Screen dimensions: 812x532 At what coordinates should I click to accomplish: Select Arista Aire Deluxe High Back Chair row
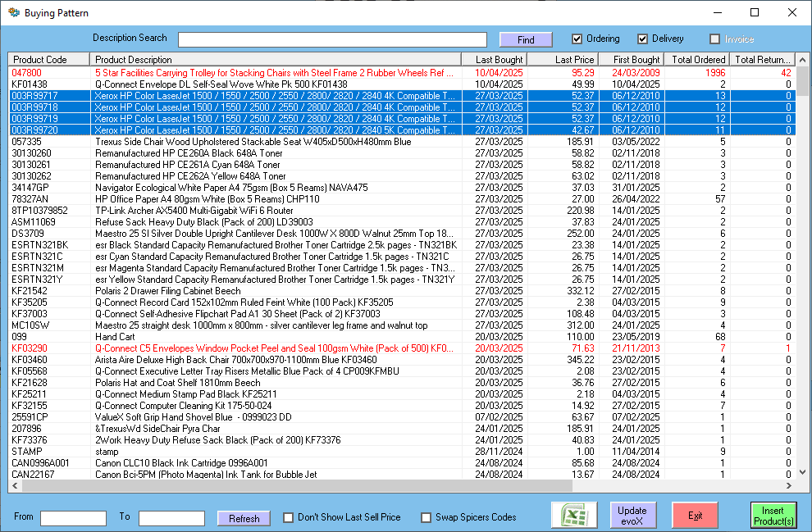click(x=402, y=360)
